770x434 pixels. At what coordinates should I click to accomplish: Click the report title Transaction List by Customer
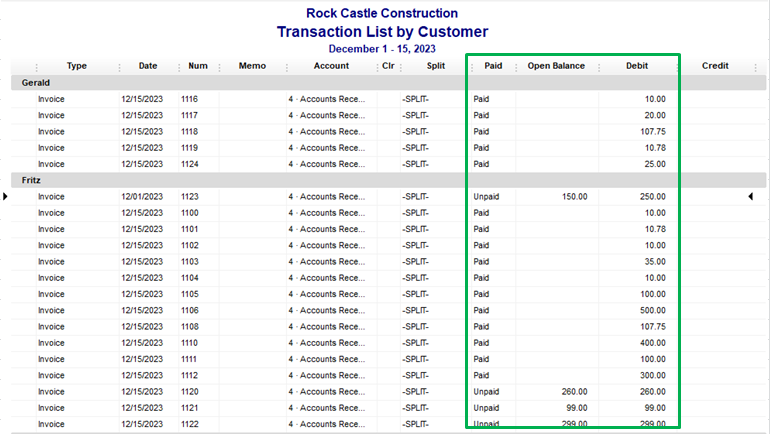[382, 31]
